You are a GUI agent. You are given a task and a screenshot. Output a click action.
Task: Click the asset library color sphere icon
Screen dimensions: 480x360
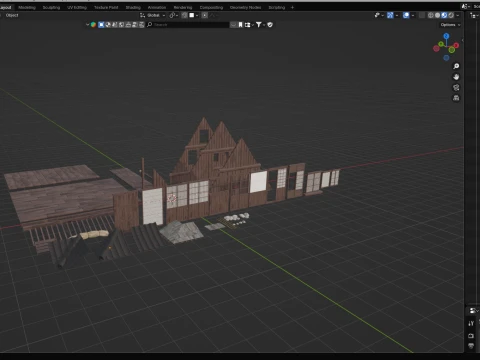pyautogui.click(x=93, y=25)
